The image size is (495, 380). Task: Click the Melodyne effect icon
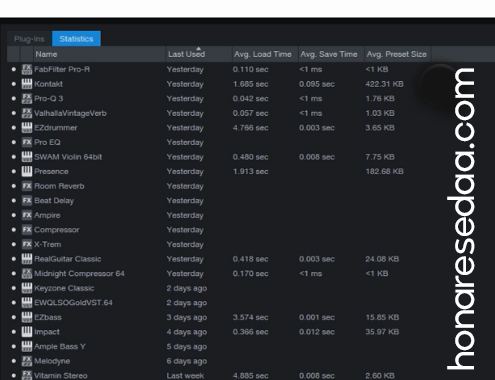[x=27, y=361]
